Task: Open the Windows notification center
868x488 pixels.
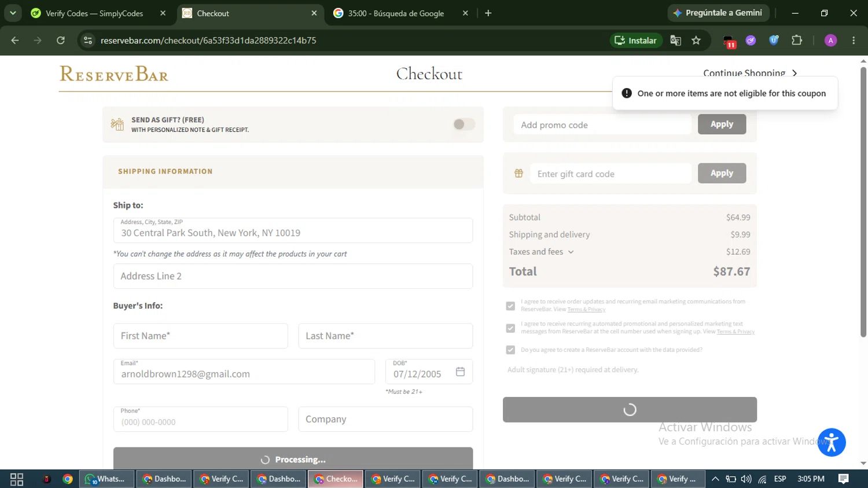Action: [844, 479]
